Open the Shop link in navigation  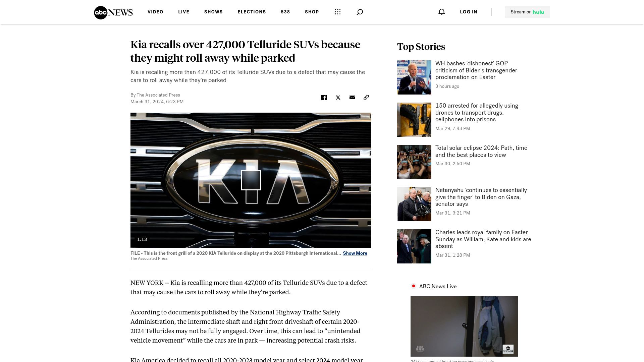[312, 12]
